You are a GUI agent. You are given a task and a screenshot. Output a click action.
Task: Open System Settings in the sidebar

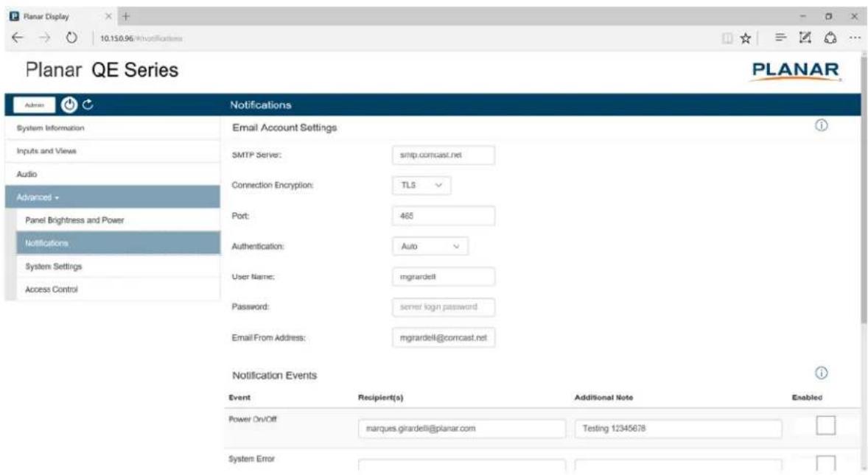point(118,267)
